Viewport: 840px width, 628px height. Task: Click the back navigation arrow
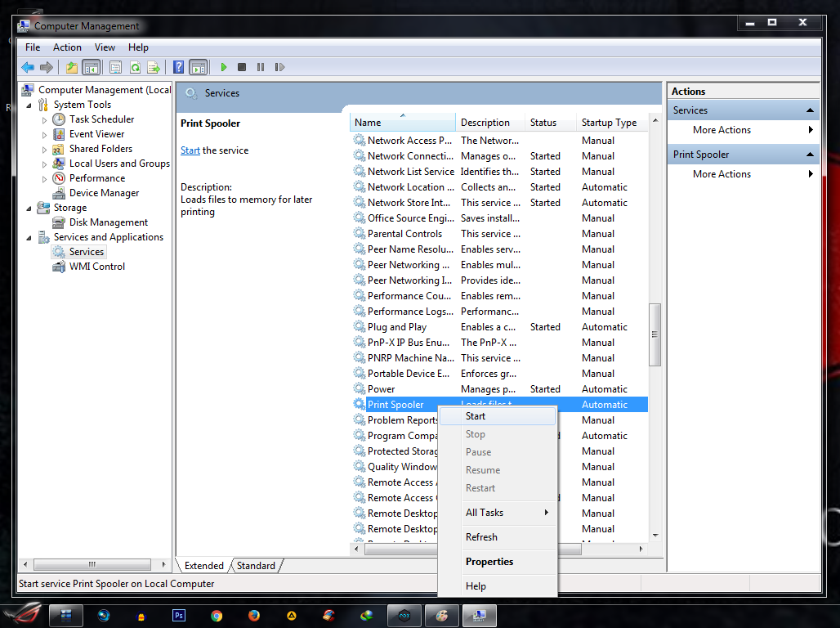[28, 67]
